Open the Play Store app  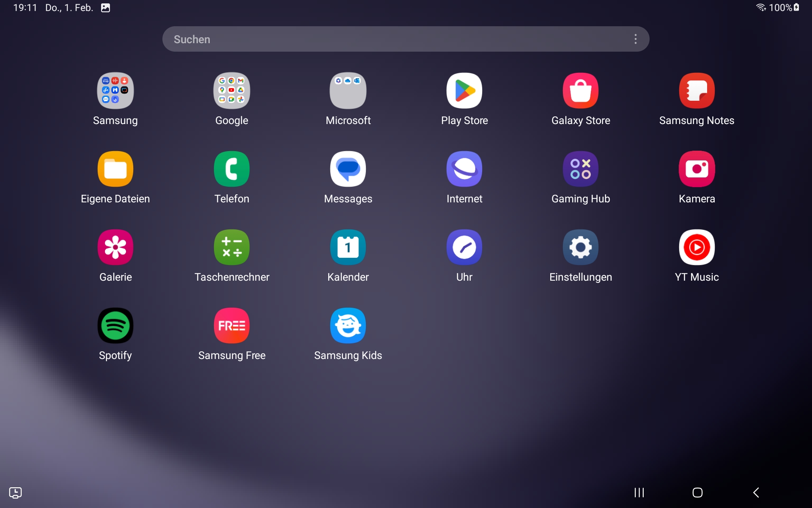point(464,91)
